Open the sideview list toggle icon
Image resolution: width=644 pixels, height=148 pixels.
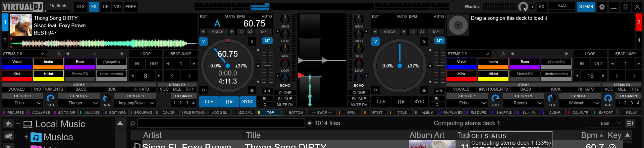click(x=630, y=123)
